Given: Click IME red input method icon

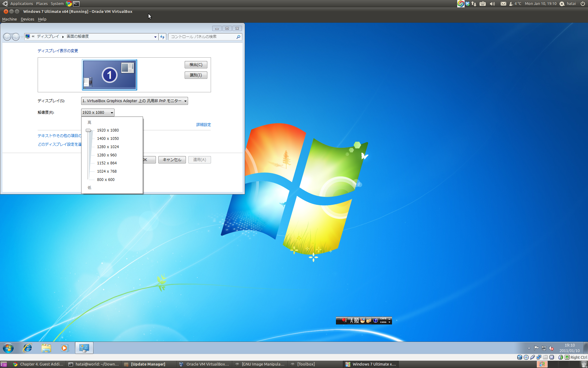Looking at the screenshot, I should pos(344,320).
